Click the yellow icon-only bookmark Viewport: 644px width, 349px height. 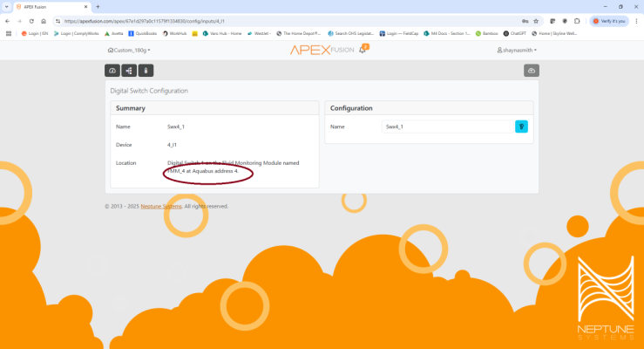194,34
